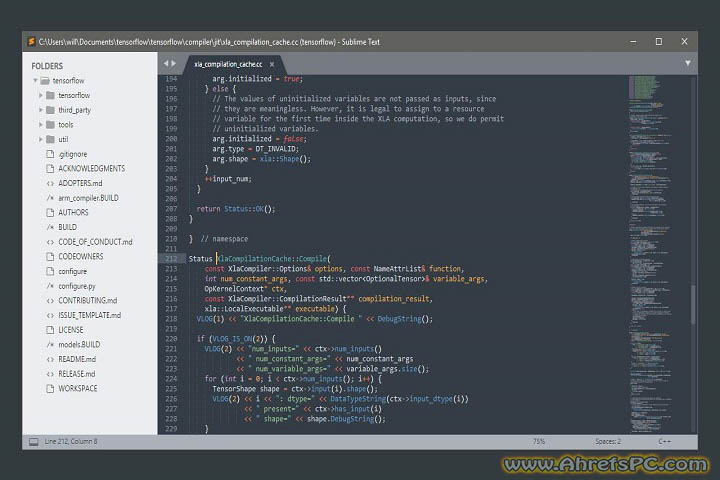Click line number 207 in gutter
The image size is (720, 480).
[x=171, y=209]
